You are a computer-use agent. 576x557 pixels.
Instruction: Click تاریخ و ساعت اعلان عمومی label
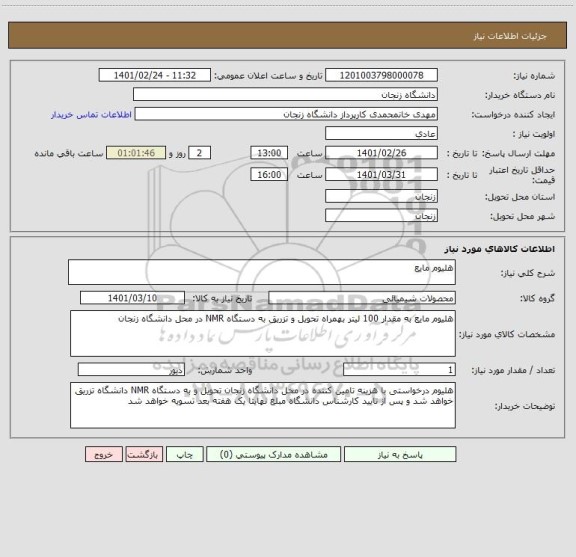coord(269,76)
